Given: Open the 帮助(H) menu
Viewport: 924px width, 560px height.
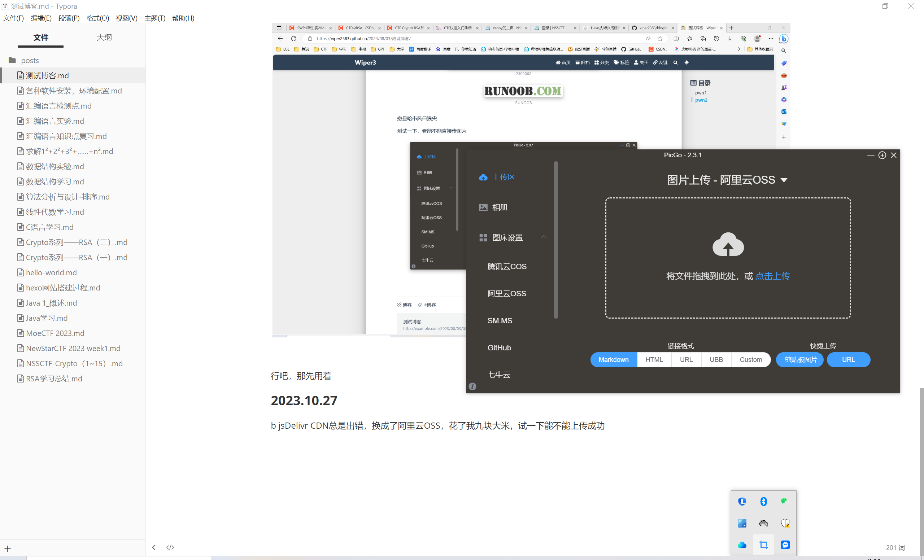Looking at the screenshot, I should [x=183, y=18].
